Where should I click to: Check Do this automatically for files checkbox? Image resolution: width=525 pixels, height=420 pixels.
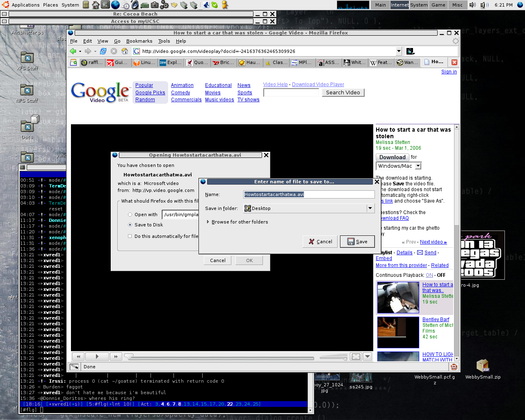[x=130, y=236]
